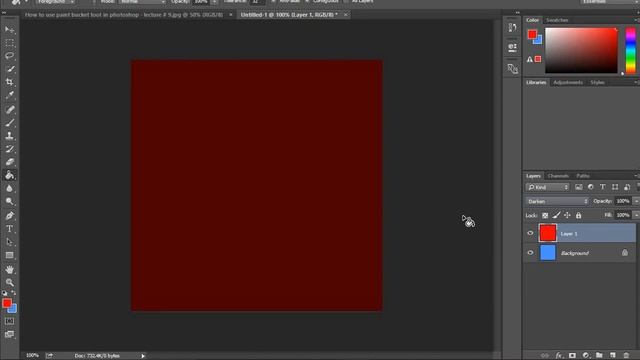The width and height of the screenshot is (640, 360).
Task: Select the Healing Brush tool
Action: coord(9,109)
